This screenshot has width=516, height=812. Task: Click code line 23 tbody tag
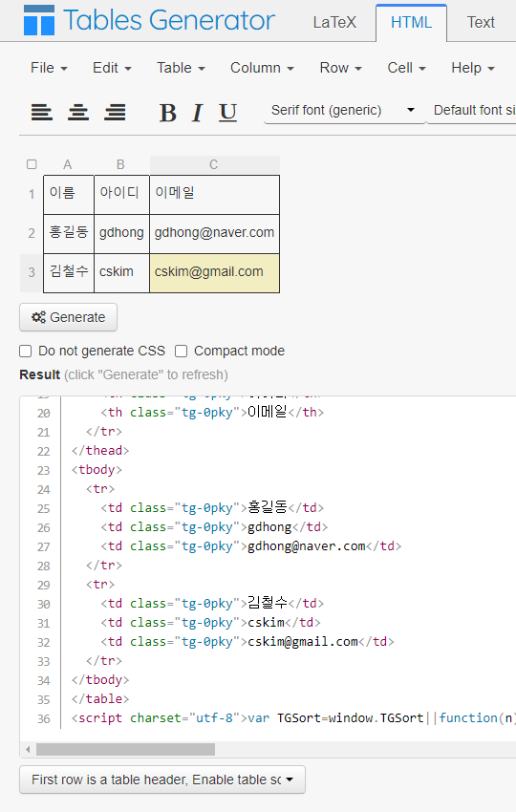[x=97, y=470]
